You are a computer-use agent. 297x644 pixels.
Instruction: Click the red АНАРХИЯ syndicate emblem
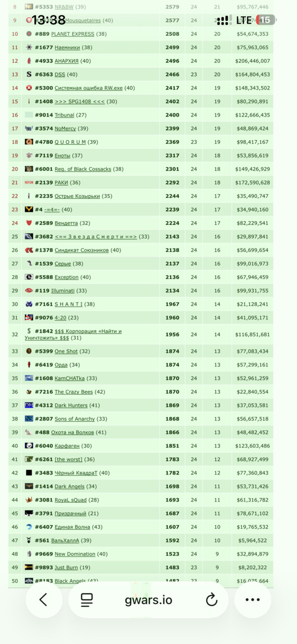pos(29,61)
